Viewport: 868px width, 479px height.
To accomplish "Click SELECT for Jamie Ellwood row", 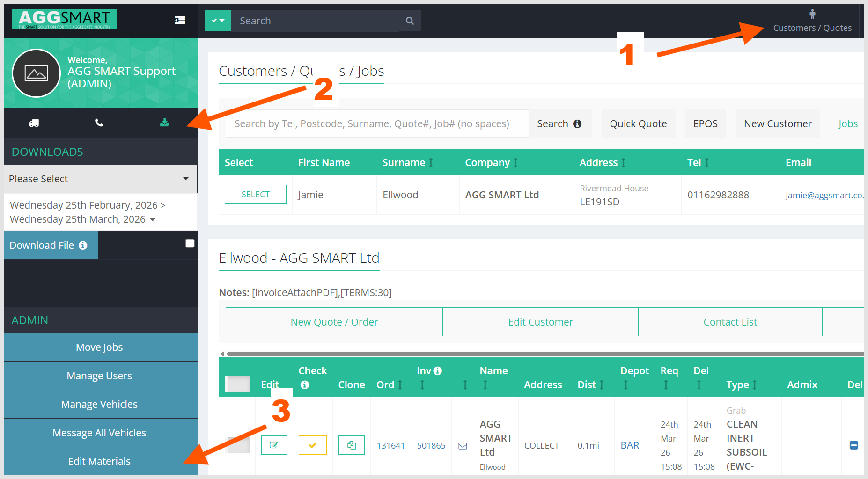I will tap(256, 194).
